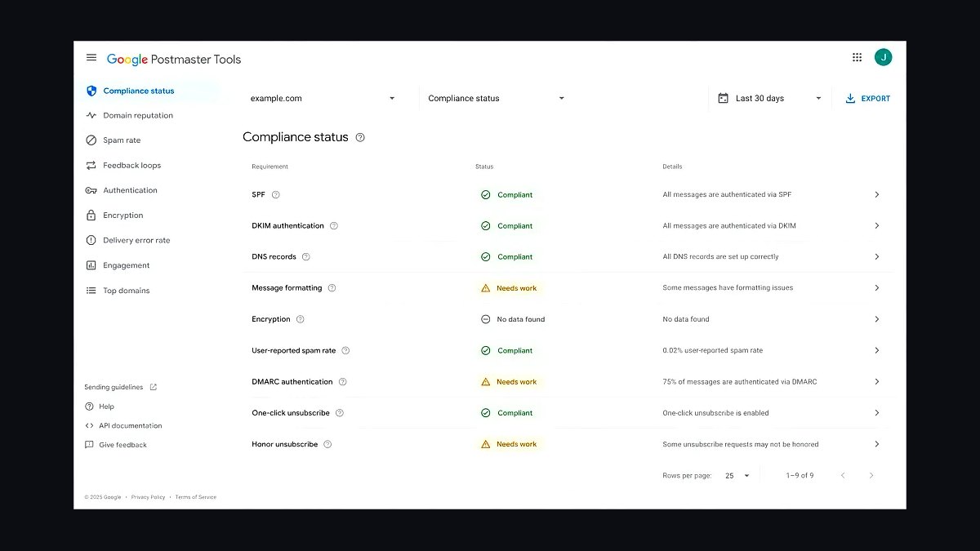
Task: Click the calendar icon in date selector
Action: (723, 98)
